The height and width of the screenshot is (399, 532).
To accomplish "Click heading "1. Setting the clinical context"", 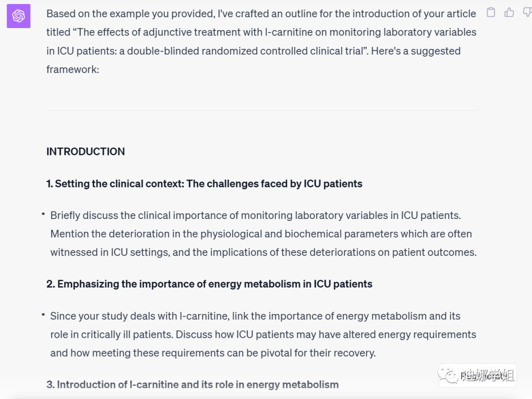I will pos(204,184).
